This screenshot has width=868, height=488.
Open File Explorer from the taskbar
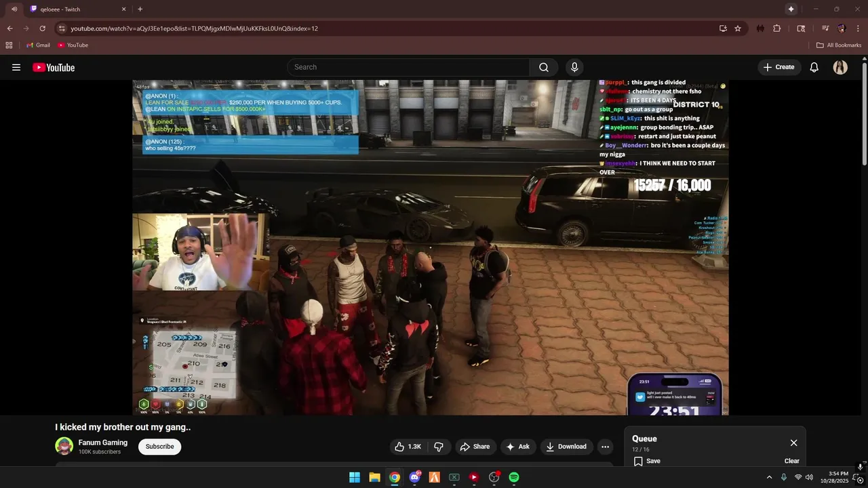tap(374, 477)
